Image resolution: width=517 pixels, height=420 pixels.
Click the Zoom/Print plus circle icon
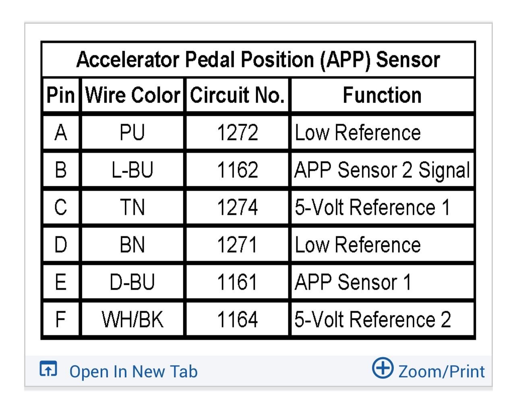[x=382, y=368]
